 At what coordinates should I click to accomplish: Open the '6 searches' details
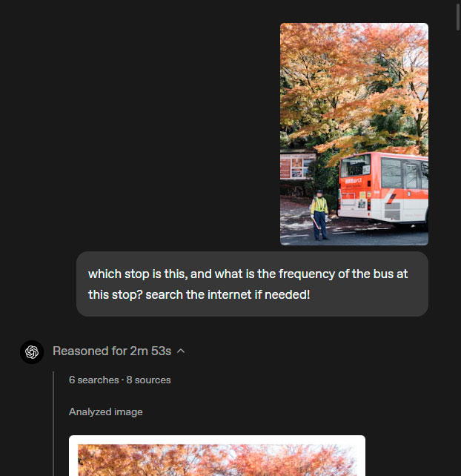click(x=94, y=380)
